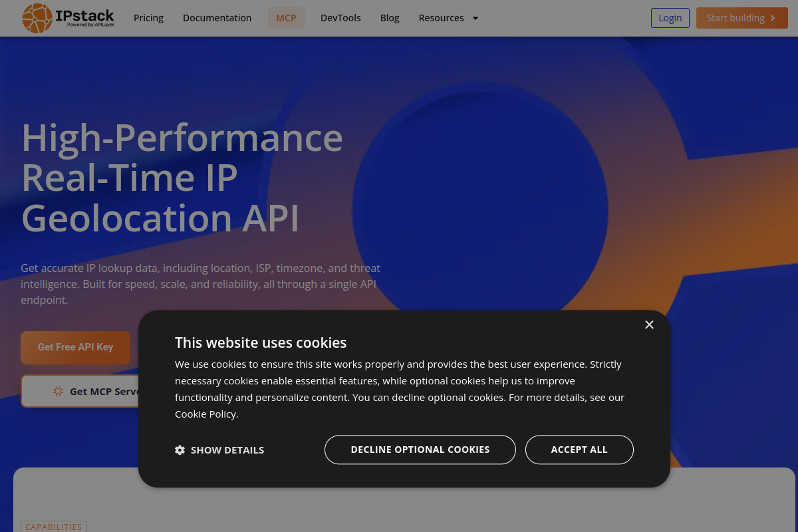
Task: Click the CAPABILITIES label
Action: click(54, 527)
